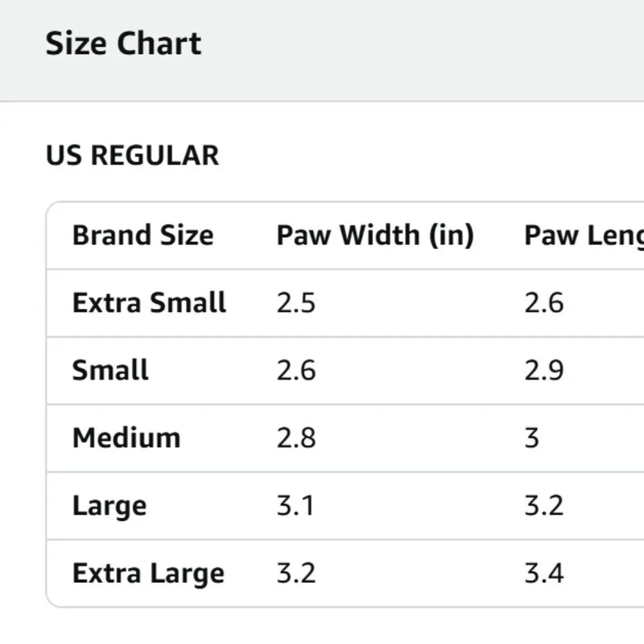
Task: Click the Paw Length column header
Action: (x=584, y=236)
